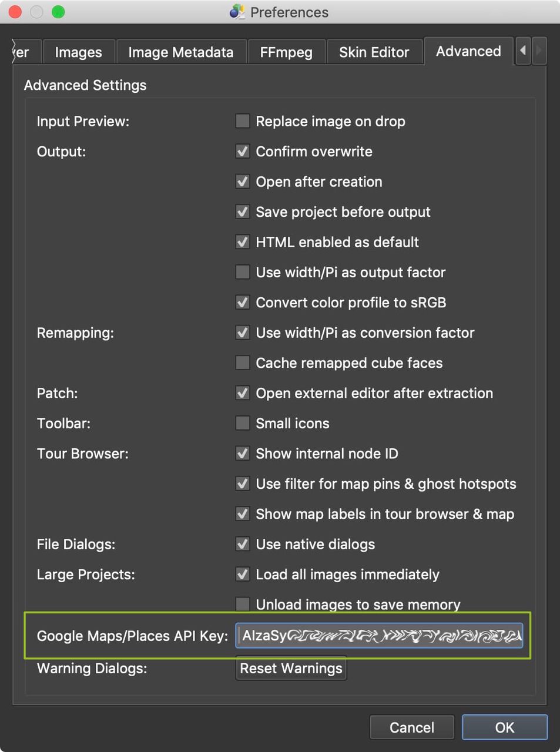Confirm settings with the OK button
560x752 pixels.
click(x=504, y=727)
